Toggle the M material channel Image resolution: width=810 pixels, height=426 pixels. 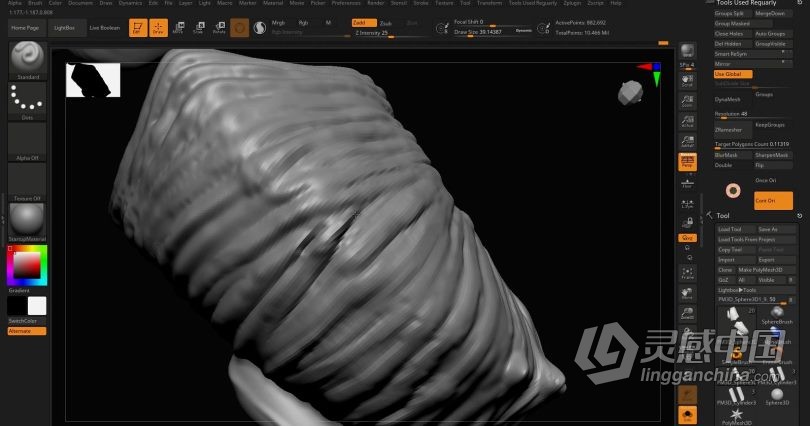329,23
